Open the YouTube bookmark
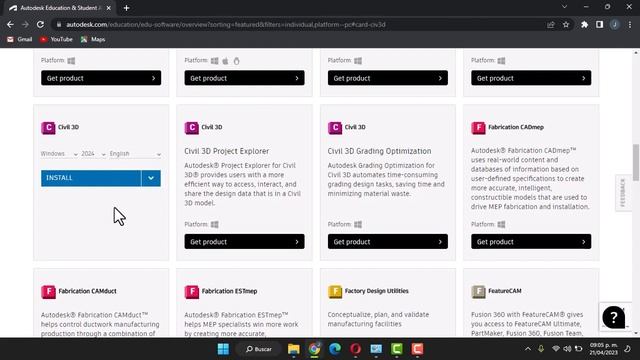640x360 pixels. point(56,39)
